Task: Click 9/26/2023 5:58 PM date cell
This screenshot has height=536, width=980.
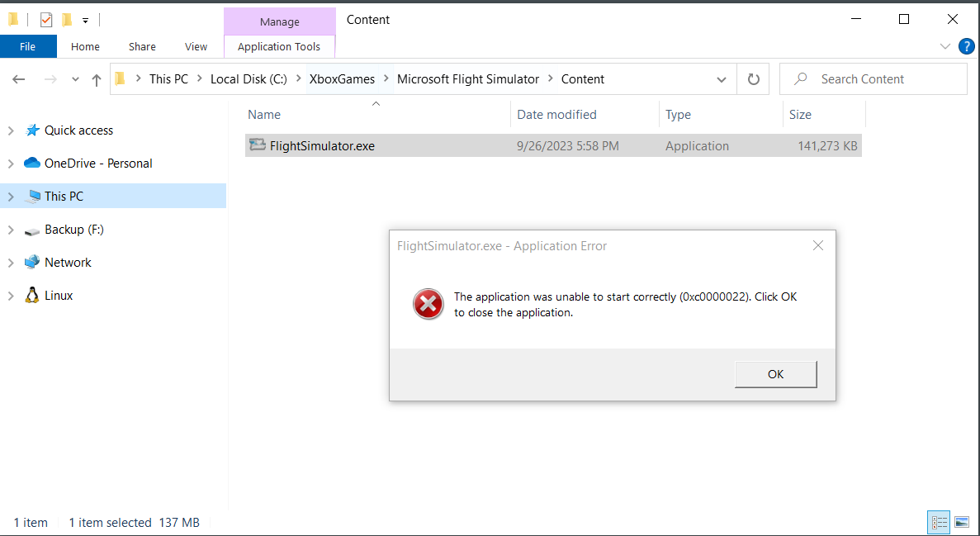Action: click(567, 145)
